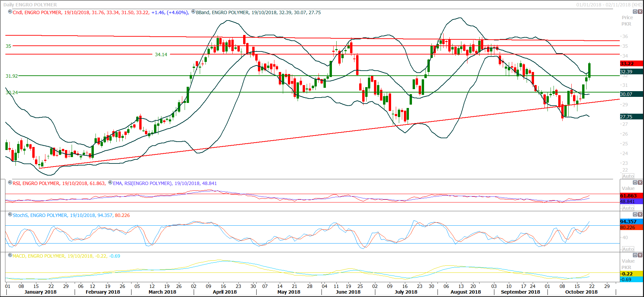Screen dimensions: 644x297
Task: Click the clock icon before RSI label
Action: (10, 183)
